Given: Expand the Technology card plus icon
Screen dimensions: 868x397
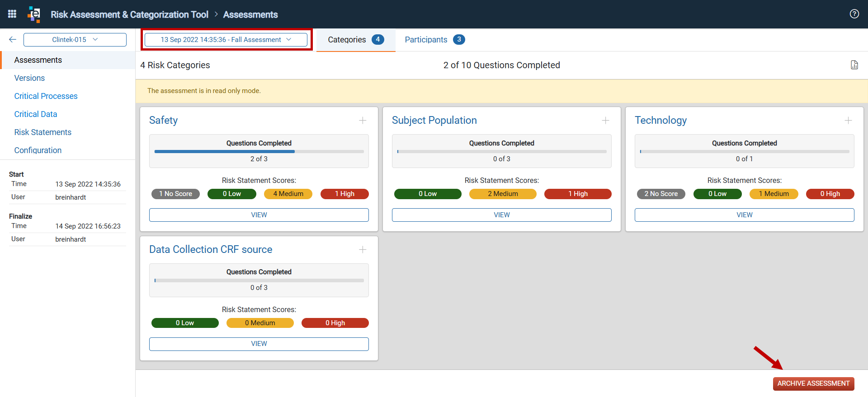Looking at the screenshot, I should pos(848,120).
